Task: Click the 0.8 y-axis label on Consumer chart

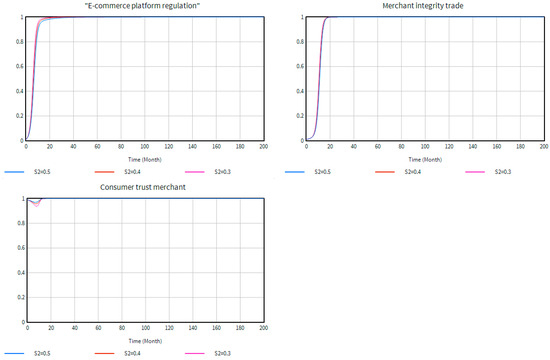Action: pos(21,223)
